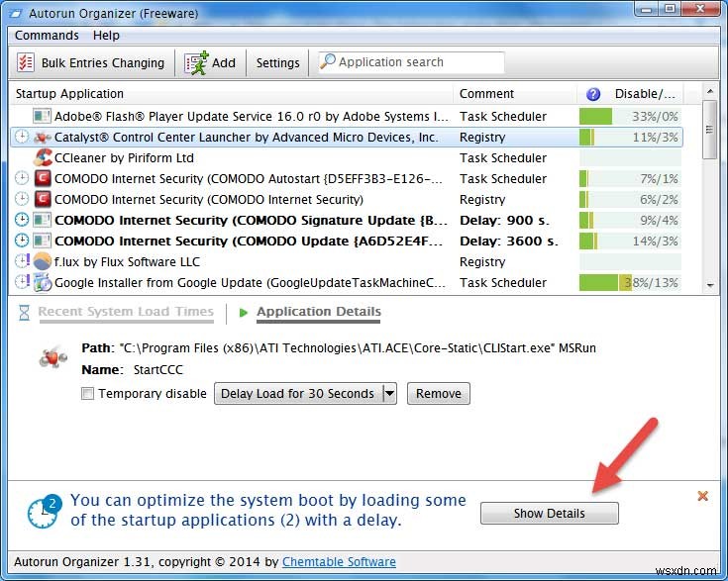Click 'Delay: 3600 s.' comment cell

click(509, 241)
